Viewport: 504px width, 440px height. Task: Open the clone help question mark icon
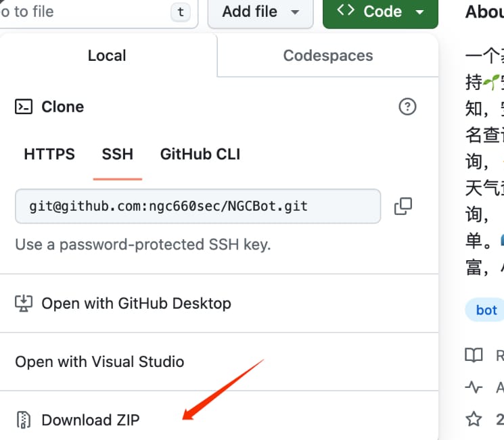(x=407, y=107)
